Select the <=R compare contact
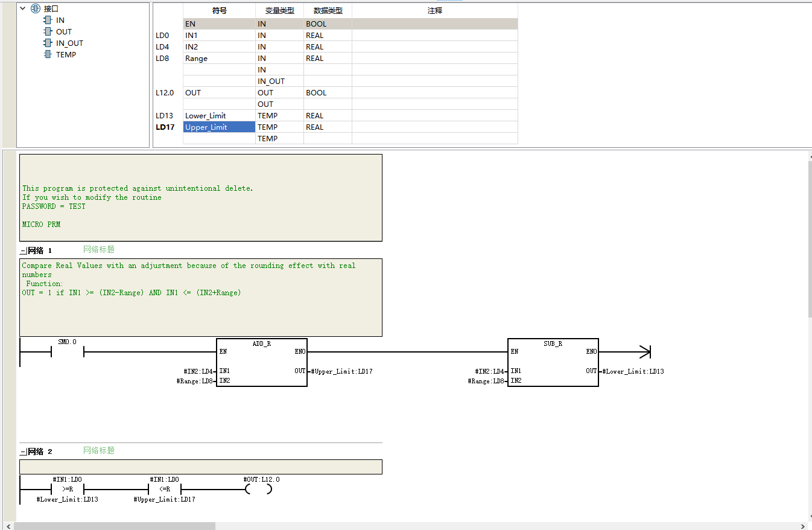 (165, 489)
